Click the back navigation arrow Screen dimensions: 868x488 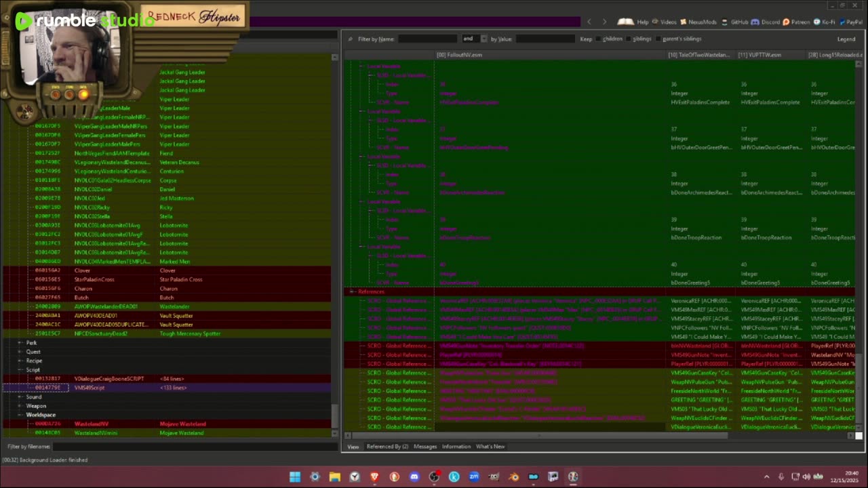tap(589, 22)
